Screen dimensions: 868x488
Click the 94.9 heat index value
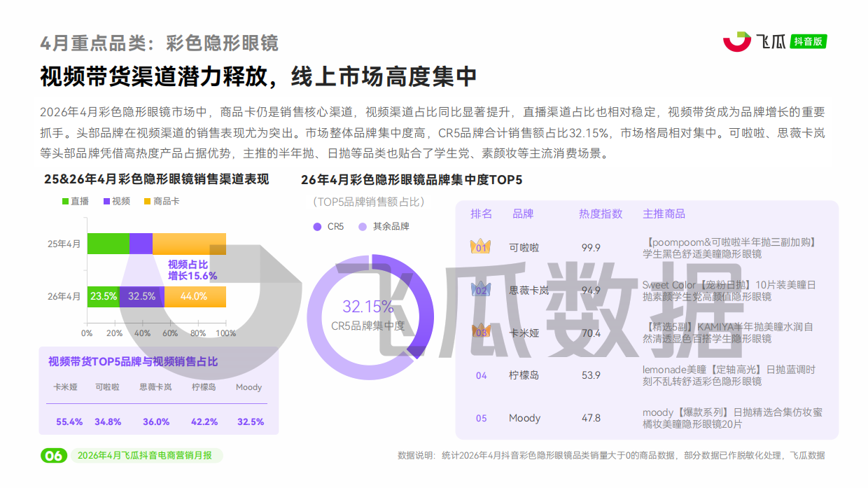click(591, 290)
